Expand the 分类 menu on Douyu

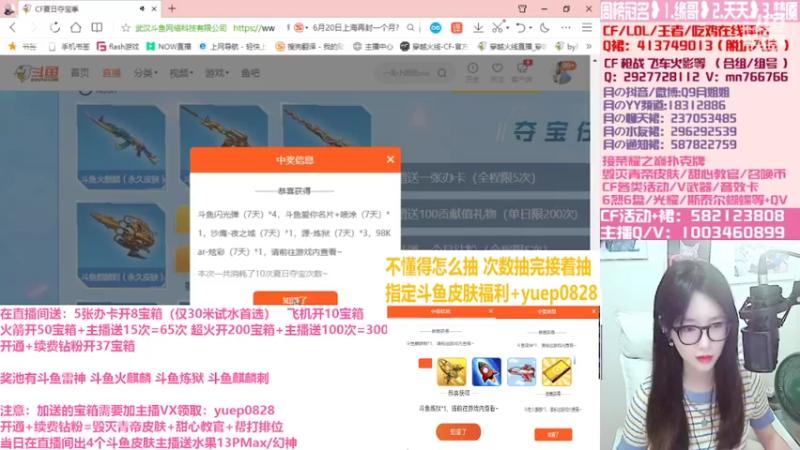145,73
